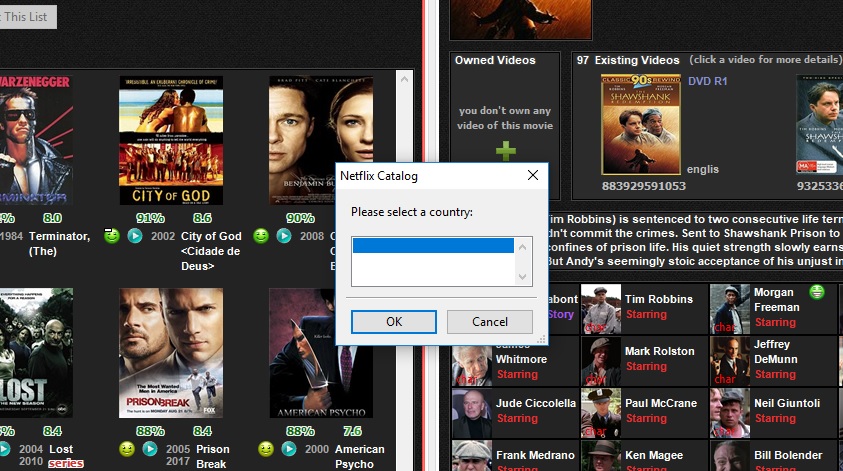Open Neil Giuntoli actor photo
The height and width of the screenshot is (471, 843).
click(730, 413)
